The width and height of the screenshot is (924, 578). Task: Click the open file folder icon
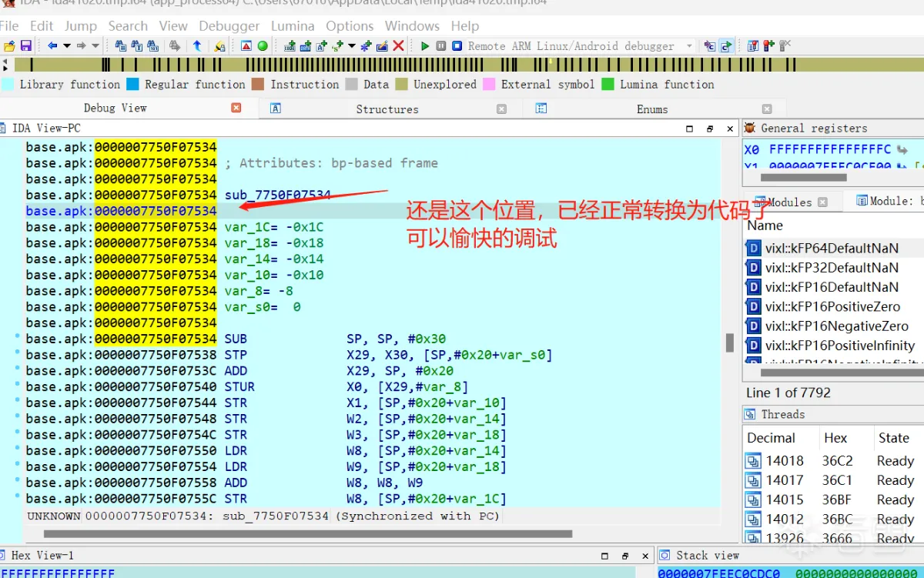(x=9, y=46)
